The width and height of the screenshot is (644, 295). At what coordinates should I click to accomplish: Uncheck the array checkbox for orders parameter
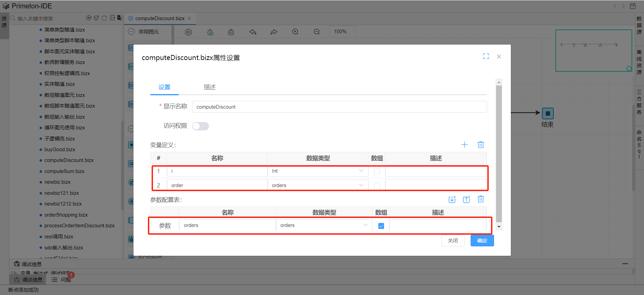coord(381,226)
